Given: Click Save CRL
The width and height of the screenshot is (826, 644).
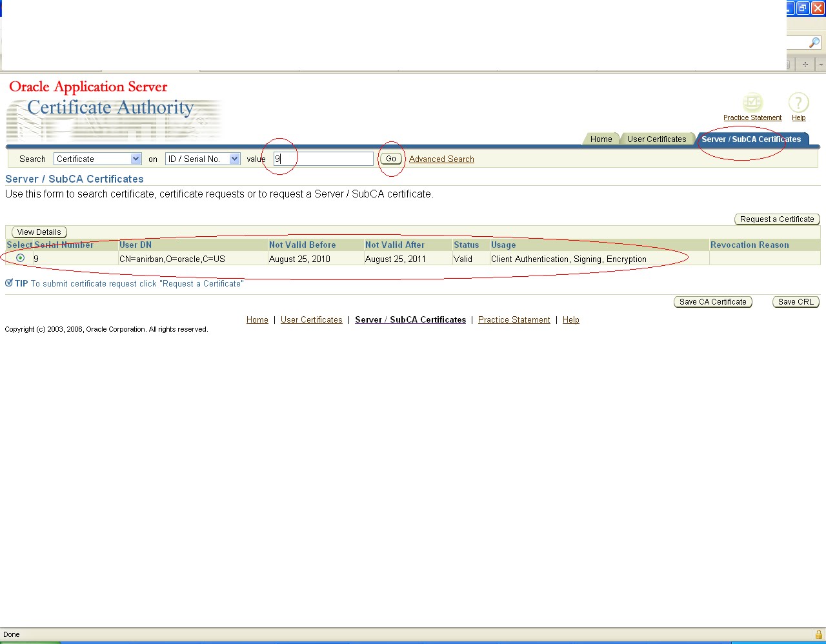Looking at the screenshot, I should pos(796,301).
